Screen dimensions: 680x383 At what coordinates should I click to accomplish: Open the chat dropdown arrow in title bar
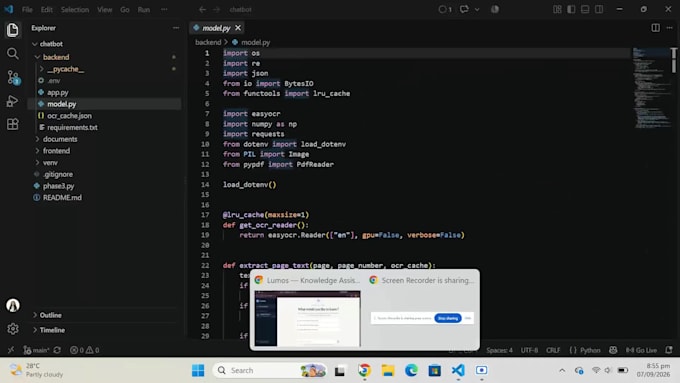pyautogui.click(x=477, y=9)
